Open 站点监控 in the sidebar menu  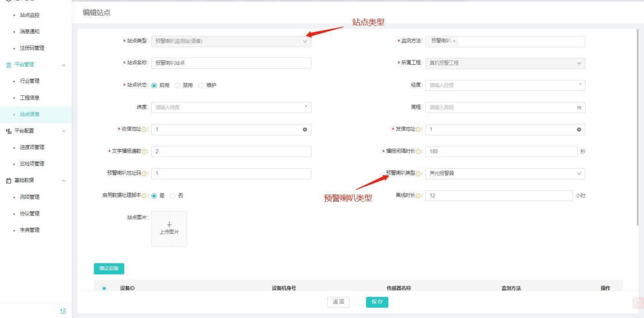click(x=30, y=15)
